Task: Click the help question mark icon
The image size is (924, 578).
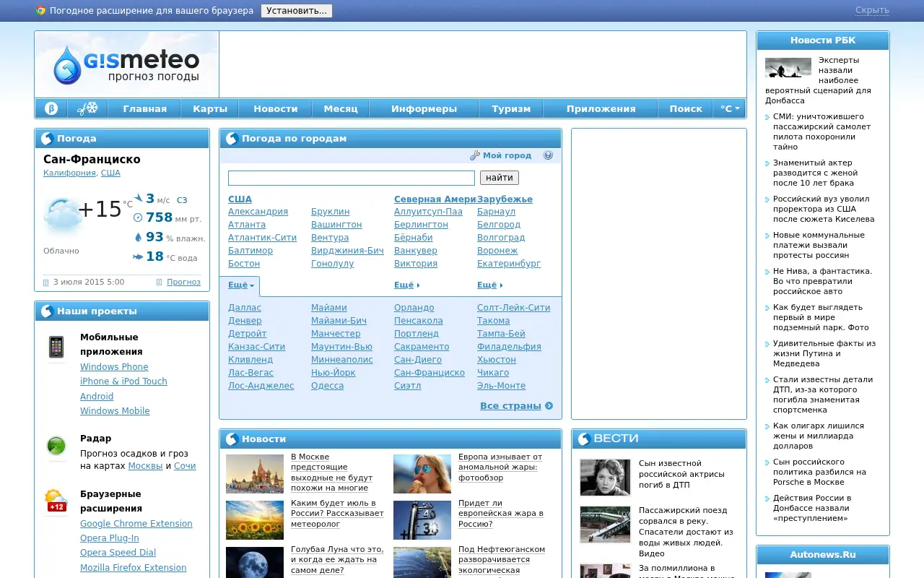Action: 548,155
